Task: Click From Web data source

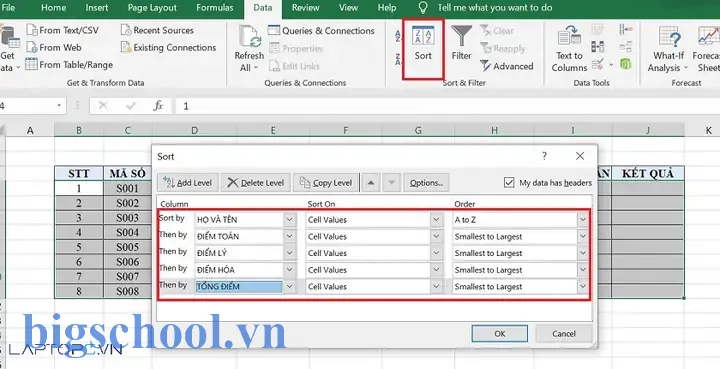Action: pos(54,47)
